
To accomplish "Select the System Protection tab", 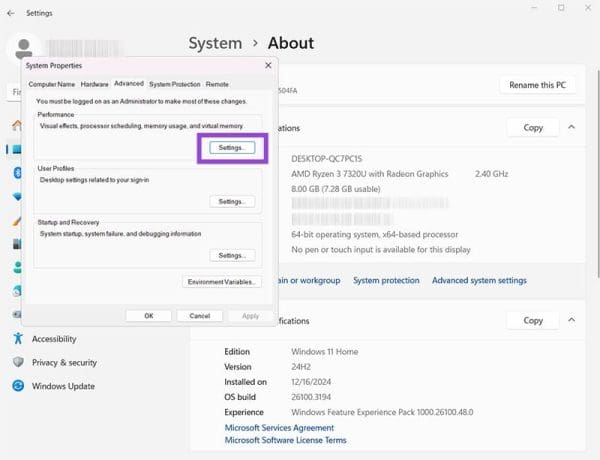I will 175,84.
